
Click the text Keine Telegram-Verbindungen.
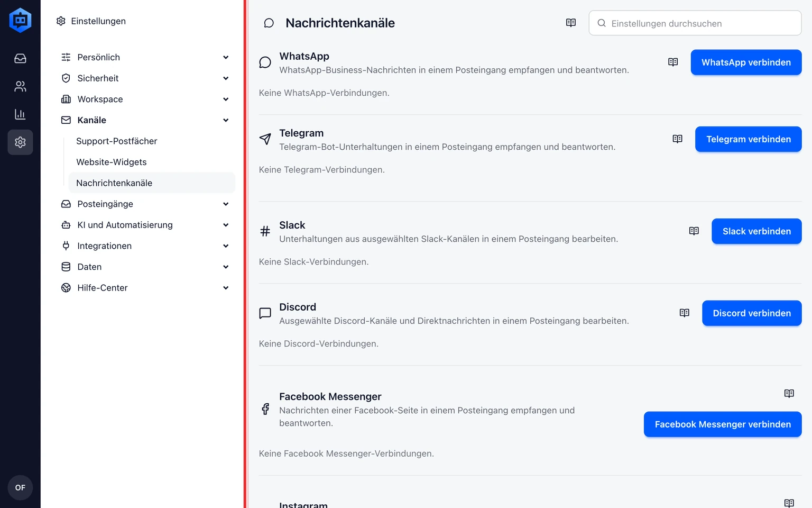[322, 170]
